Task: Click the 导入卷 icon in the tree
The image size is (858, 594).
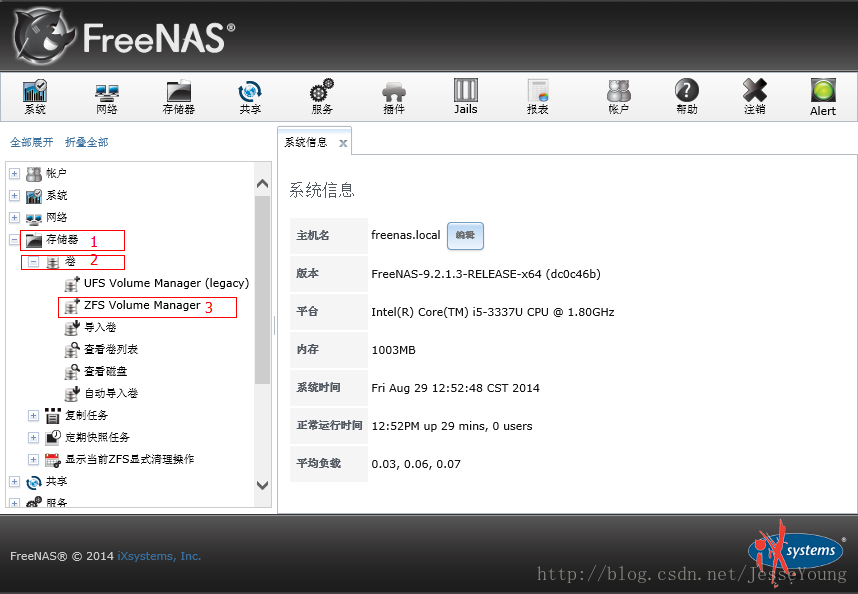Action: point(72,328)
